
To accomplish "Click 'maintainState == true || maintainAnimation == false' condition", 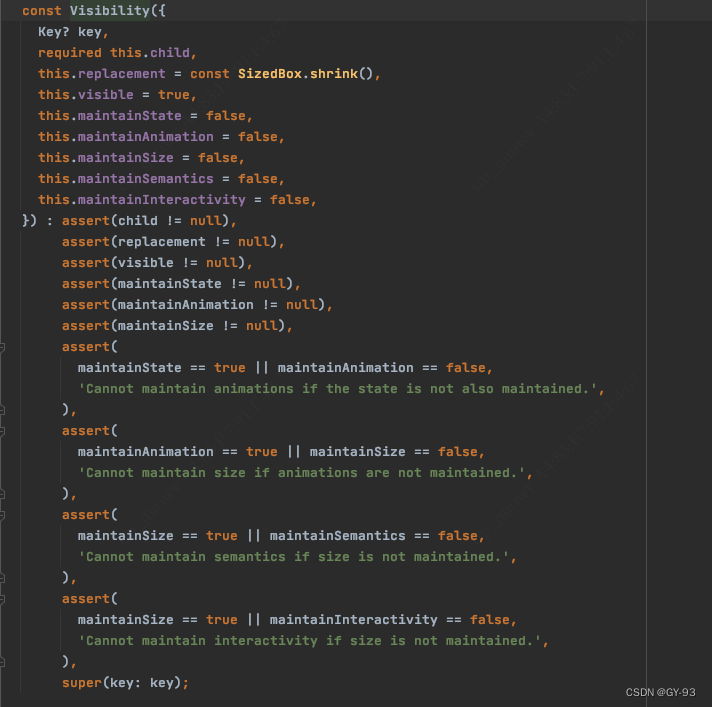I will [x=282, y=367].
